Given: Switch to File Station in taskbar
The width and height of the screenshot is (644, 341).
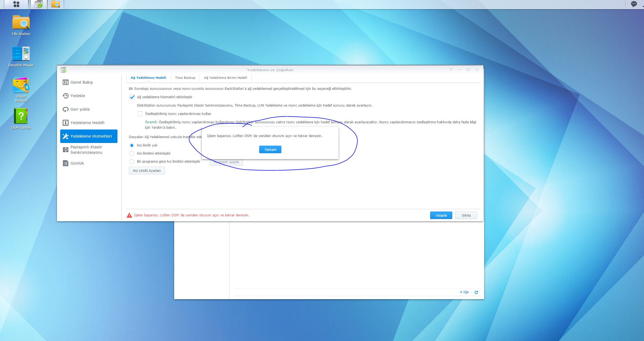Looking at the screenshot, I should pos(55,4).
